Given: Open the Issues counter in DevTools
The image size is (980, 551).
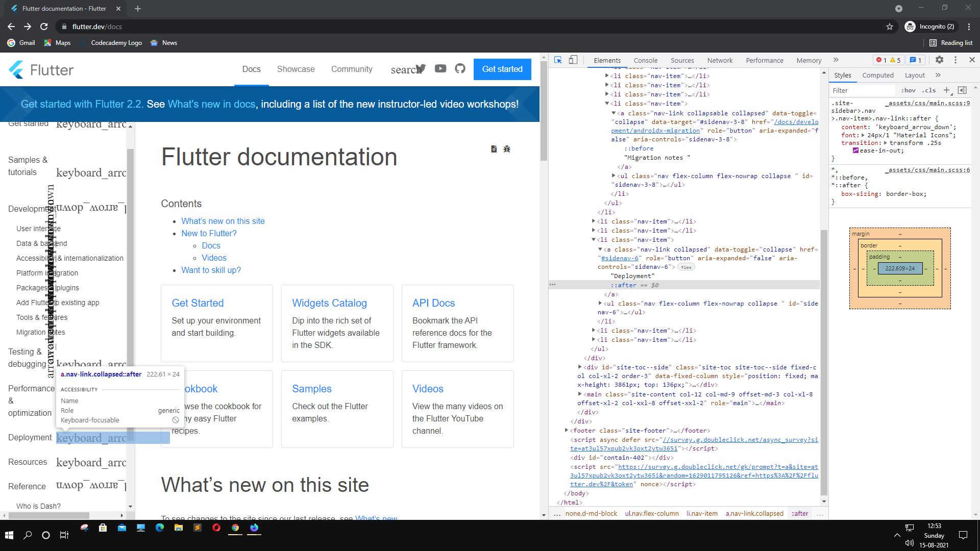Looking at the screenshot, I should [915, 60].
